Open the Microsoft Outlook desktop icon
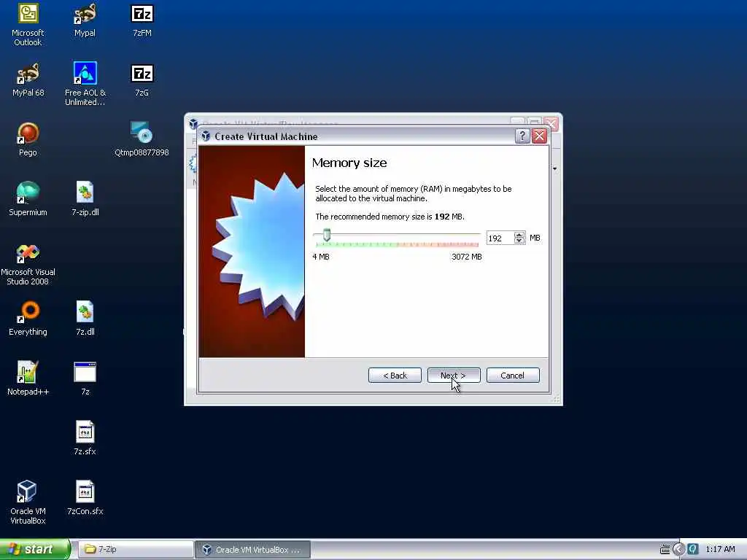This screenshot has height=560, width=747. (x=28, y=25)
